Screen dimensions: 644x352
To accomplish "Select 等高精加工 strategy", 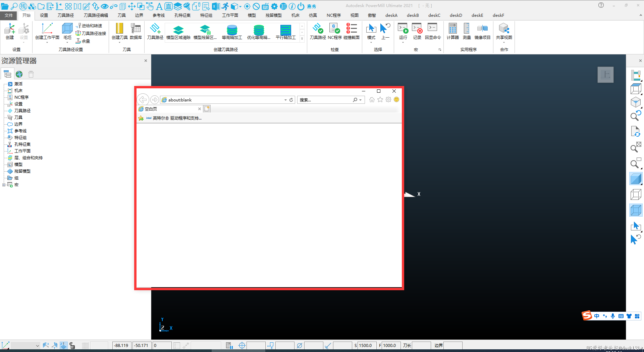I will click(x=232, y=33).
